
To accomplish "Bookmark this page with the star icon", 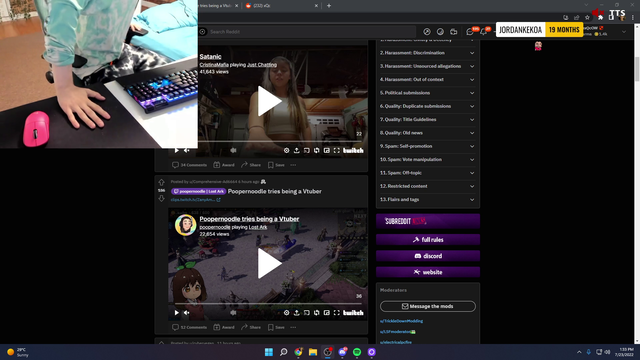I will click(587, 18).
